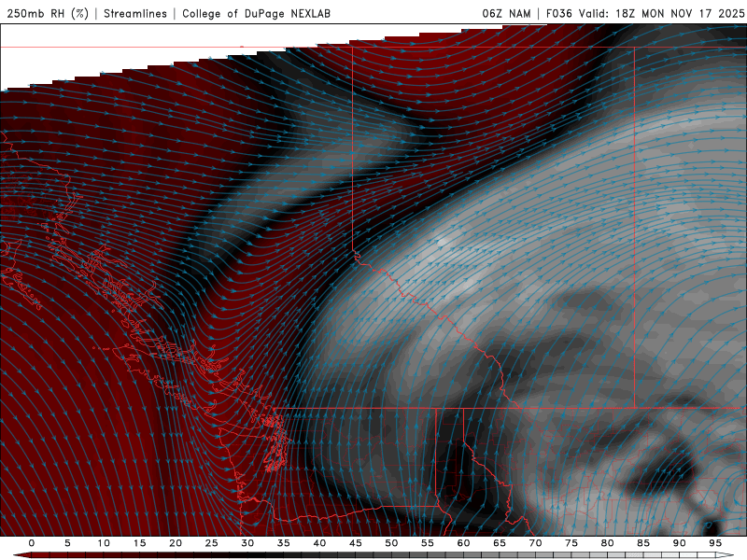Click the colorbar label "0"
Viewport: 747px width, 560px height.
point(32,543)
